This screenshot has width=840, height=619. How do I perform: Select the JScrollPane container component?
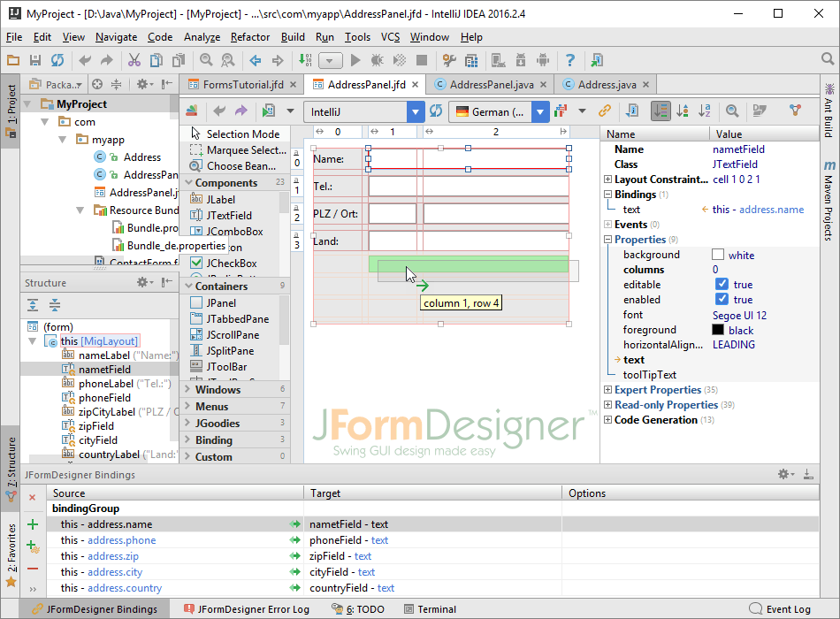pos(233,335)
